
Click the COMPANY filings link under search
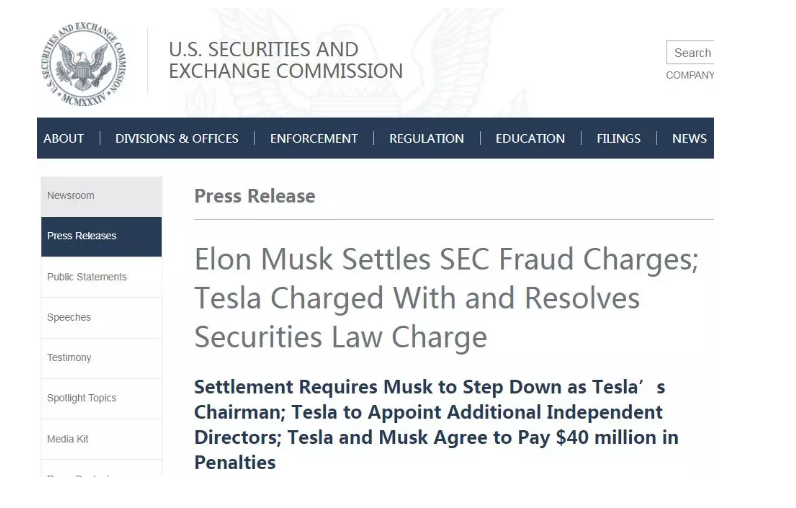pyautogui.click(x=690, y=75)
